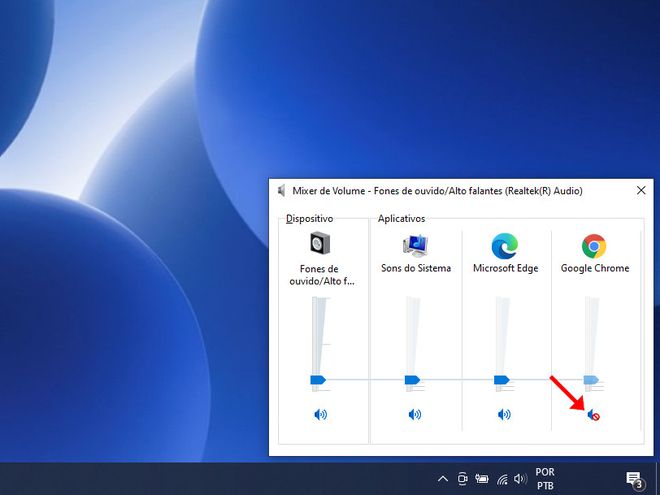This screenshot has width=660, height=495.
Task: Click the Google Chrome volume slider thumb
Action: [591, 380]
